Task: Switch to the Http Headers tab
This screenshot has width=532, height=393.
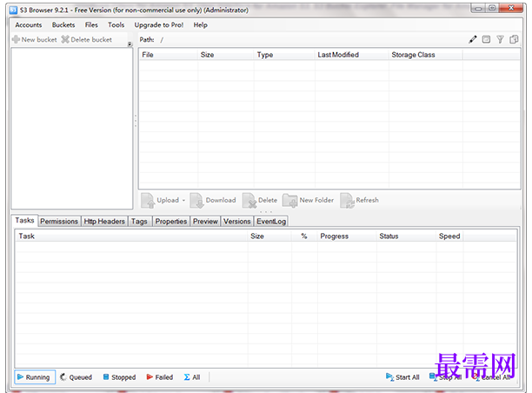Action: tap(104, 221)
